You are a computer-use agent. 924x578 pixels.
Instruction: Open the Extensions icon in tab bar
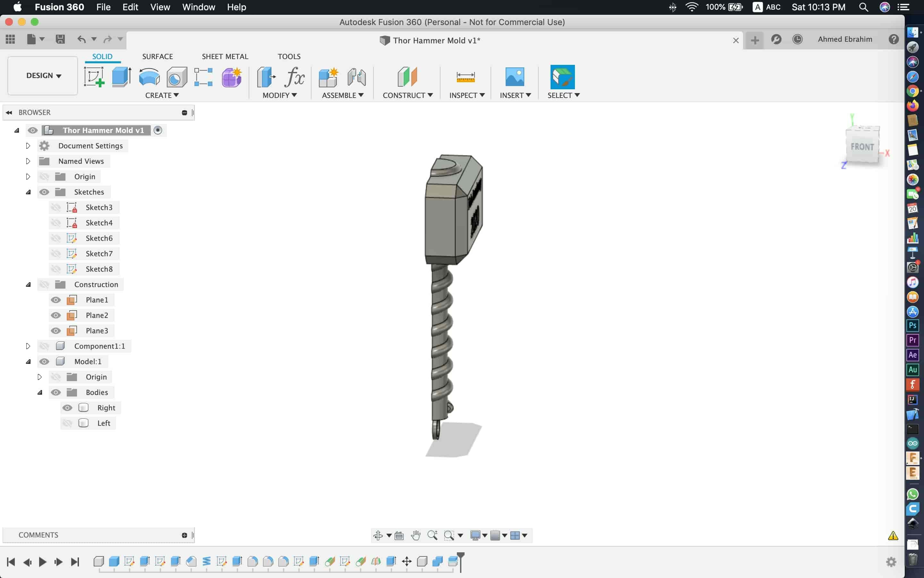[x=776, y=39]
